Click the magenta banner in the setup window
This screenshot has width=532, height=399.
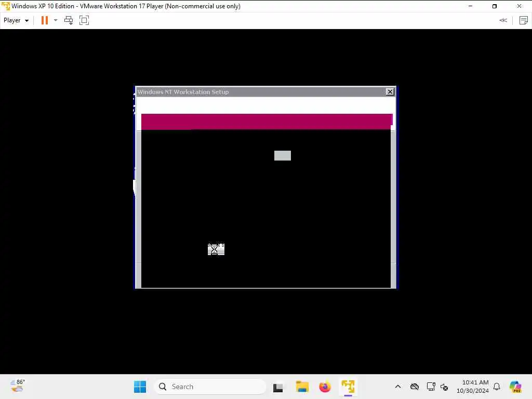pos(267,122)
